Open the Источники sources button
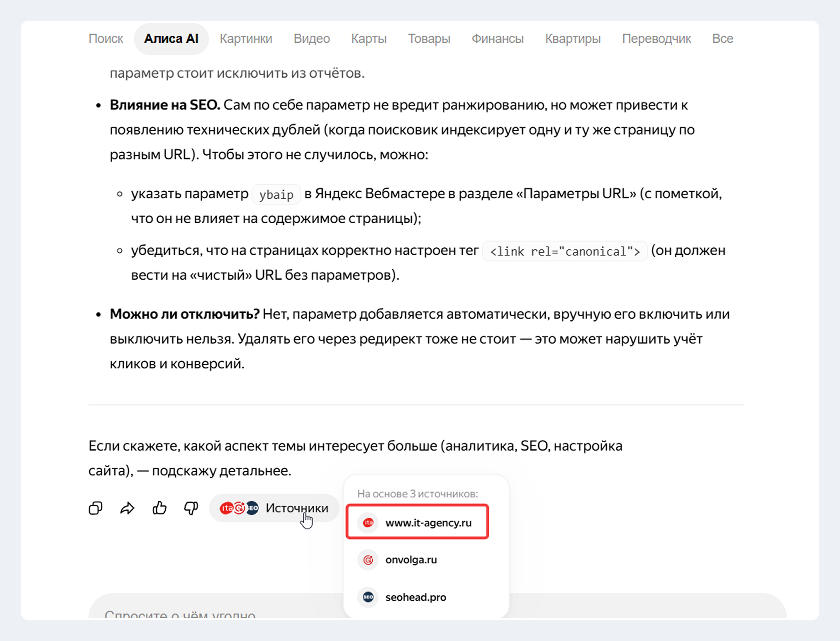The width and height of the screenshot is (840, 641). click(274, 508)
